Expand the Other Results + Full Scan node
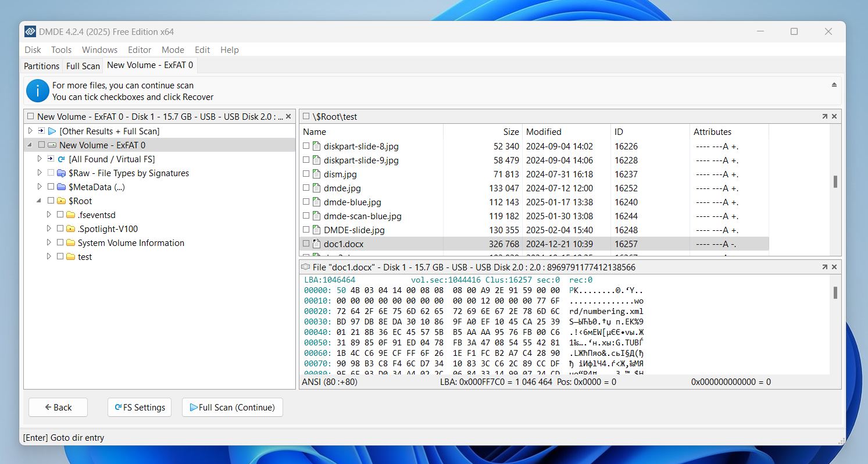This screenshot has width=868, height=464. coord(30,131)
